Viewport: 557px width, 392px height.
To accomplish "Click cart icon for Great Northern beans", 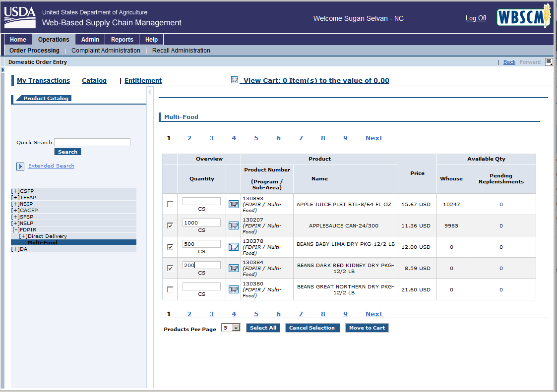I will coord(233,289).
